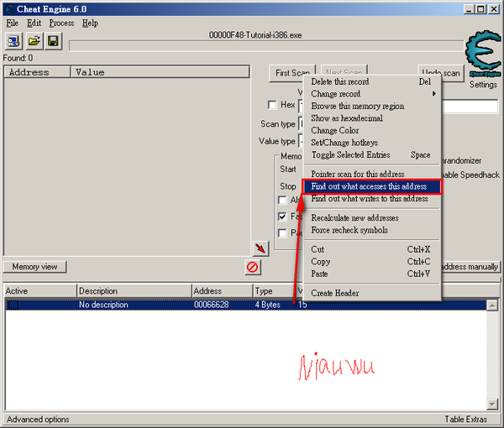504x428 pixels.
Task: Expand the Change record submenu
Action: tap(372, 94)
